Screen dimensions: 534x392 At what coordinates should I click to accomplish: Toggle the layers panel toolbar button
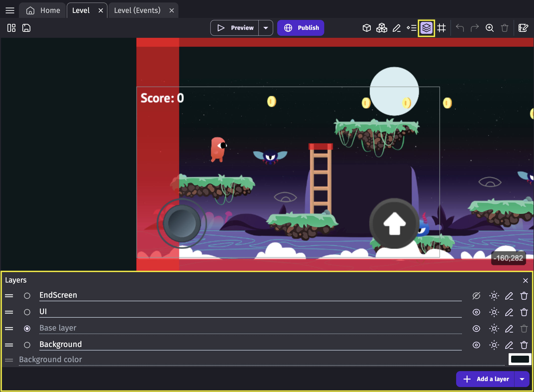tap(426, 28)
